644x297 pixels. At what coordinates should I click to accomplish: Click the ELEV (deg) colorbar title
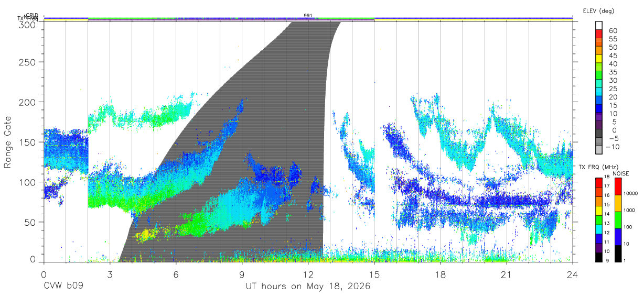[598, 10]
